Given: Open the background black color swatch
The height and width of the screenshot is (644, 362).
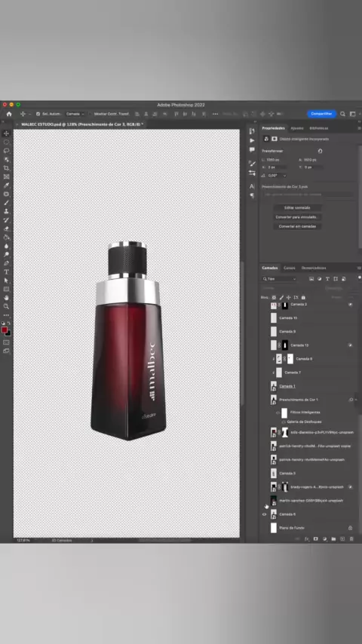Looking at the screenshot, I should click(8, 333).
